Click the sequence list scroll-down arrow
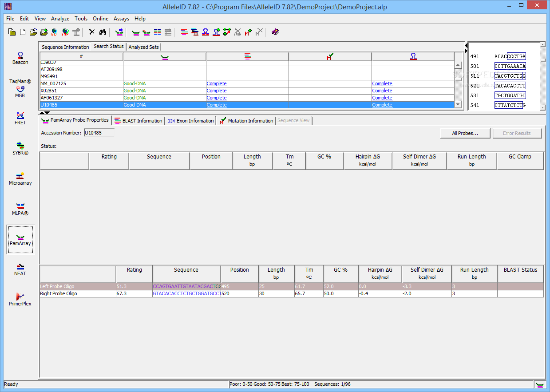550x392 pixels. pos(458,104)
